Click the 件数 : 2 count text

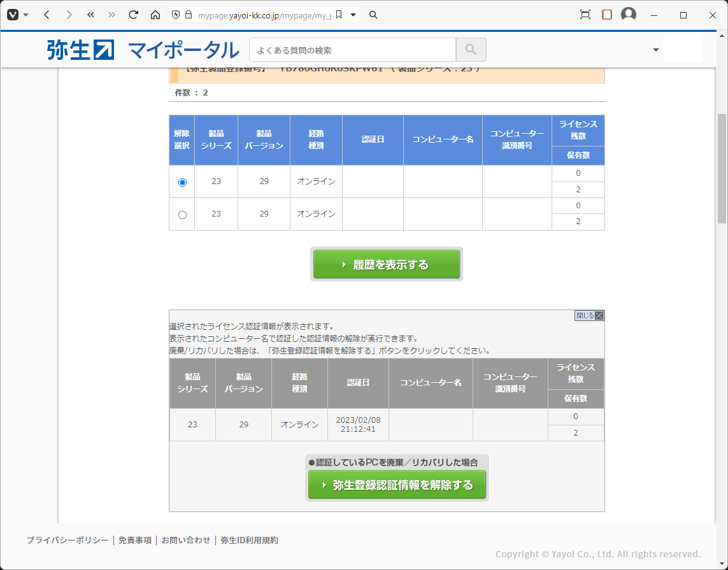tap(191, 93)
